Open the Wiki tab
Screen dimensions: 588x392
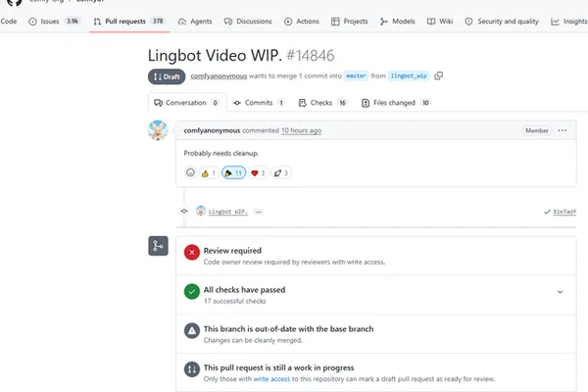(x=440, y=22)
